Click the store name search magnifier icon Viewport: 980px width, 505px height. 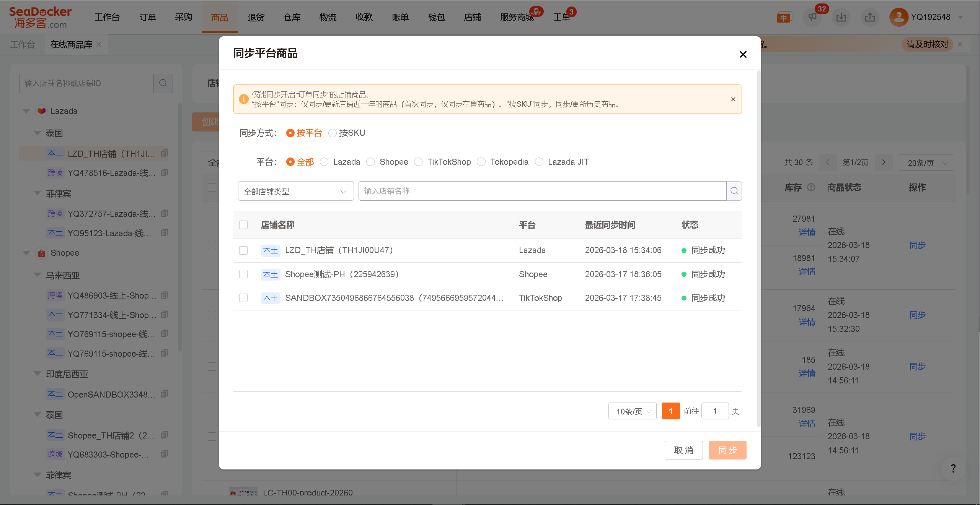[734, 191]
